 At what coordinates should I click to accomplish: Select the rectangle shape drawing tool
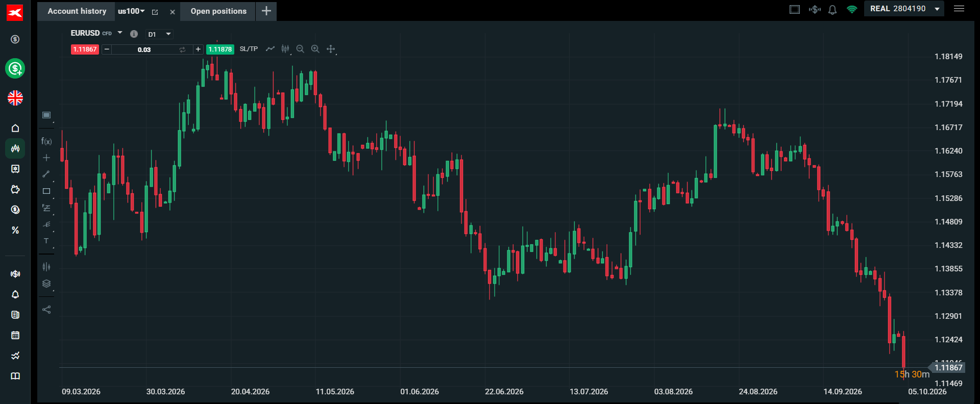46,191
